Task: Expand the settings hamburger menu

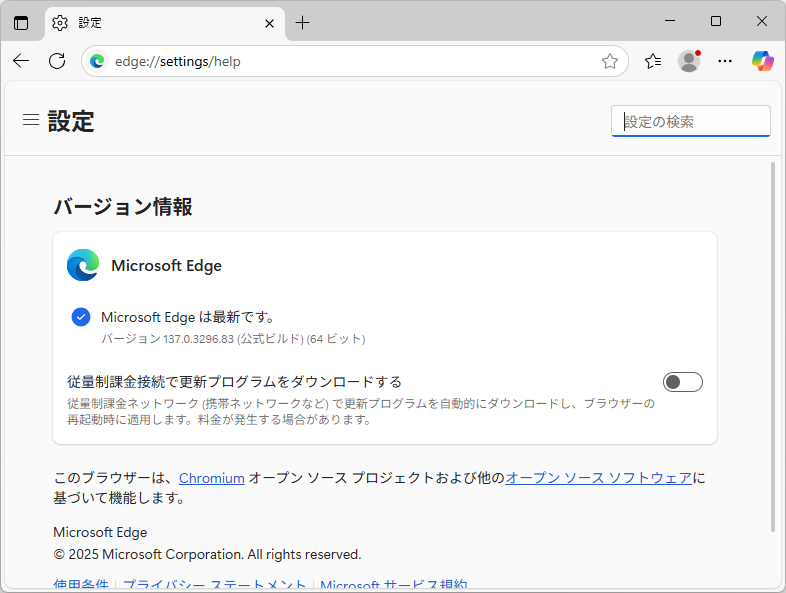Action: [x=31, y=120]
